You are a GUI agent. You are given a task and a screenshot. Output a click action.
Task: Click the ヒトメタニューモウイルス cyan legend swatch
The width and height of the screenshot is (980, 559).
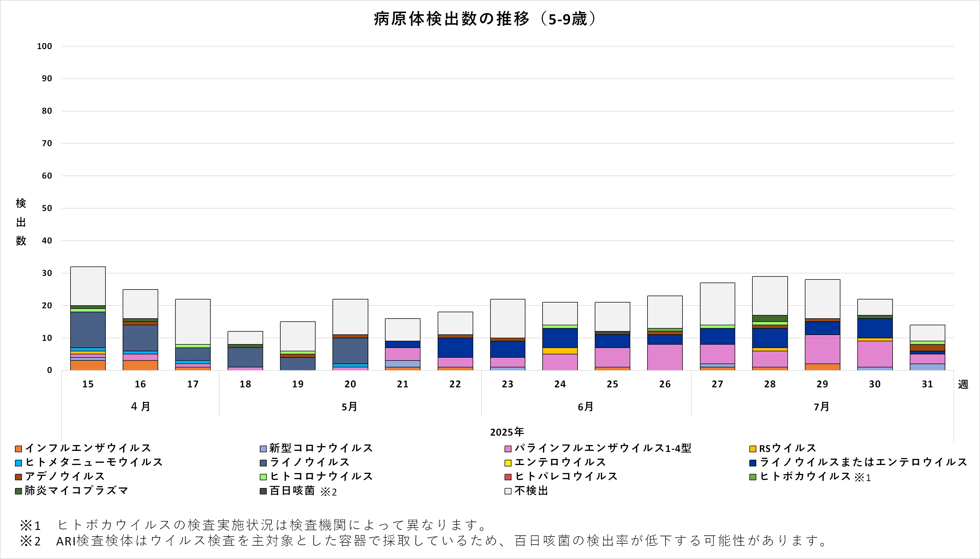[18, 463]
